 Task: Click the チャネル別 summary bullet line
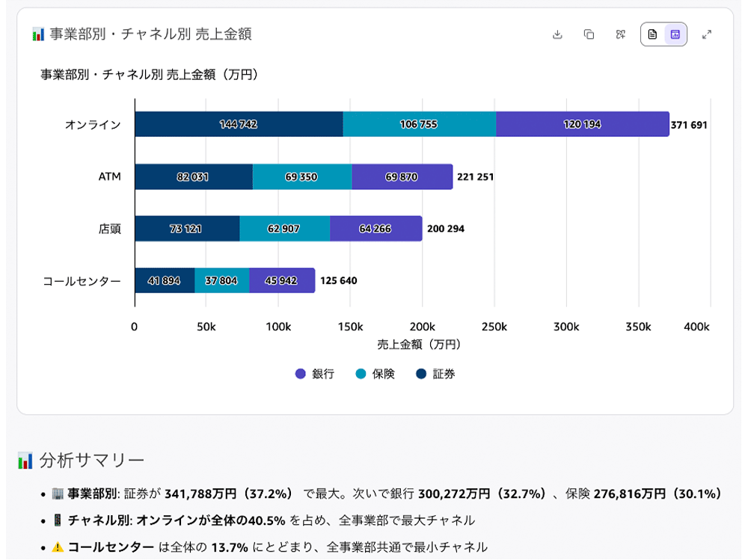[x=263, y=520]
